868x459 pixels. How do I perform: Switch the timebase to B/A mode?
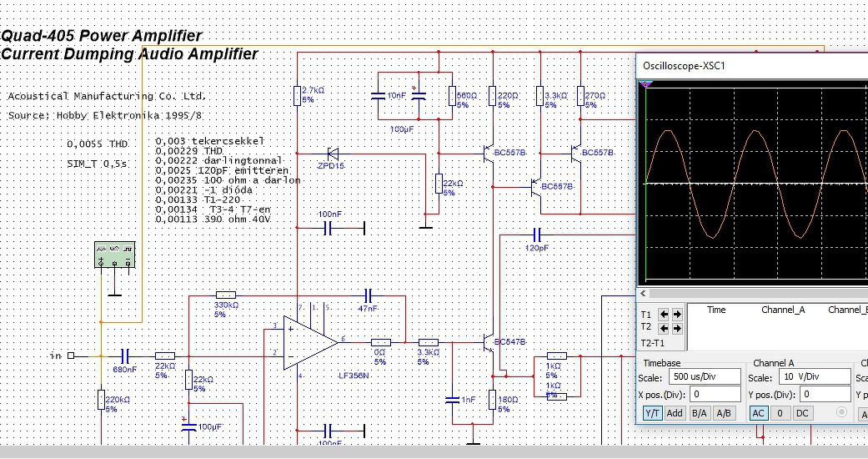(700, 413)
